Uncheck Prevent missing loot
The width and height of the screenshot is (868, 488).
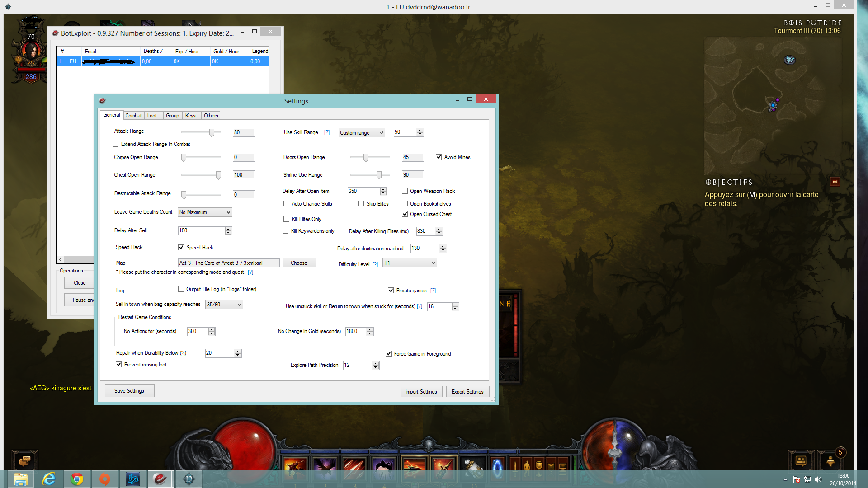coord(118,365)
